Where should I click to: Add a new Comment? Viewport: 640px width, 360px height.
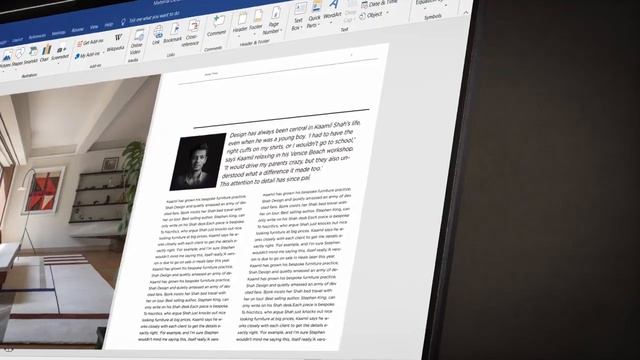[217, 27]
